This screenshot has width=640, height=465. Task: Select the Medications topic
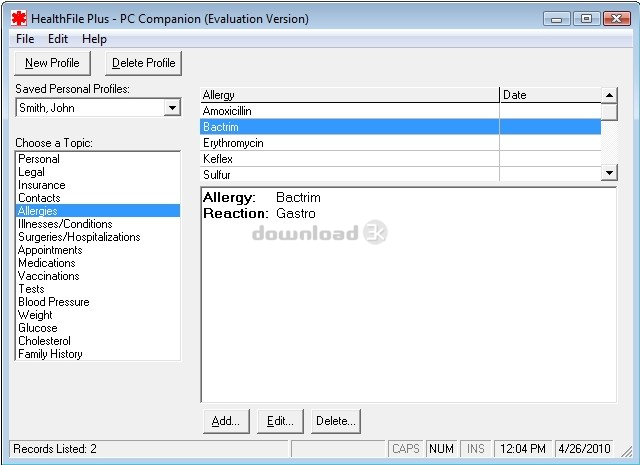point(49,263)
